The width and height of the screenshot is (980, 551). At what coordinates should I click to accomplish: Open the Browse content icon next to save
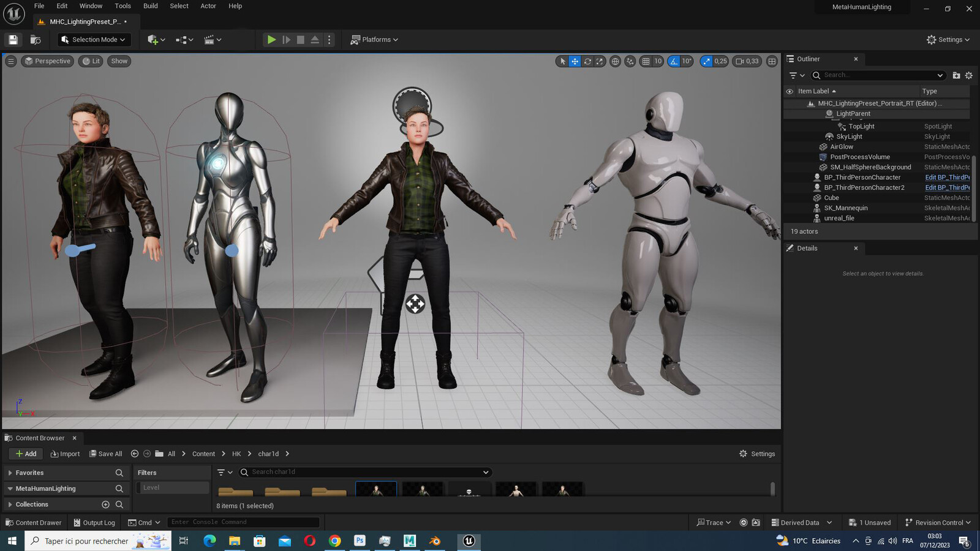click(36, 40)
